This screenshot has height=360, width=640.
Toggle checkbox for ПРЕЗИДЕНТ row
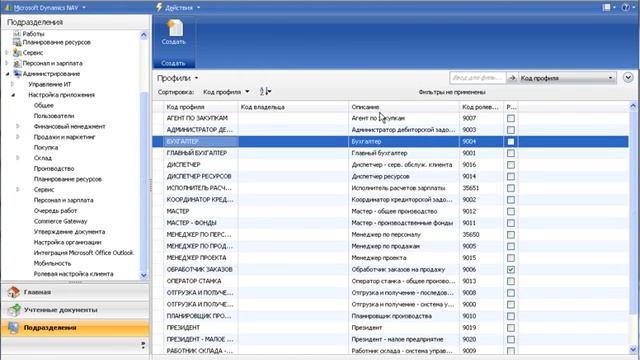(511, 328)
